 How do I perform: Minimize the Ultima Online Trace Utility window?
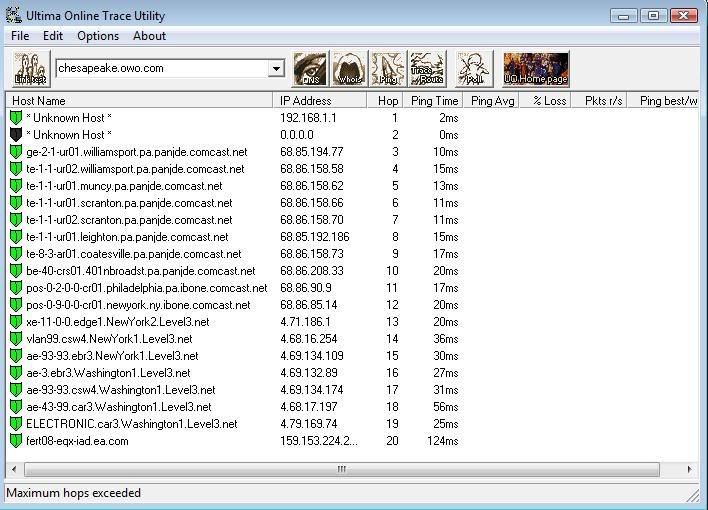(624, 16)
